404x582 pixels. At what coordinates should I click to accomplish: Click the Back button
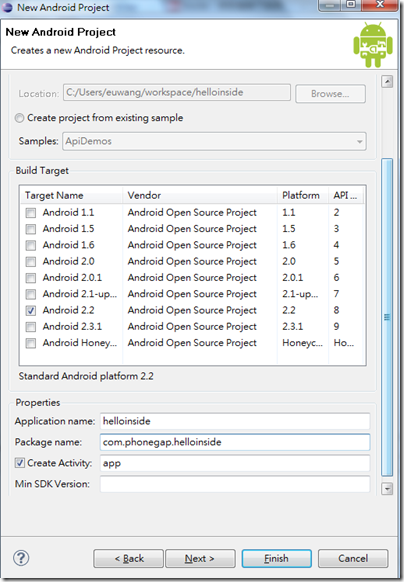pyautogui.click(x=128, y=559)
